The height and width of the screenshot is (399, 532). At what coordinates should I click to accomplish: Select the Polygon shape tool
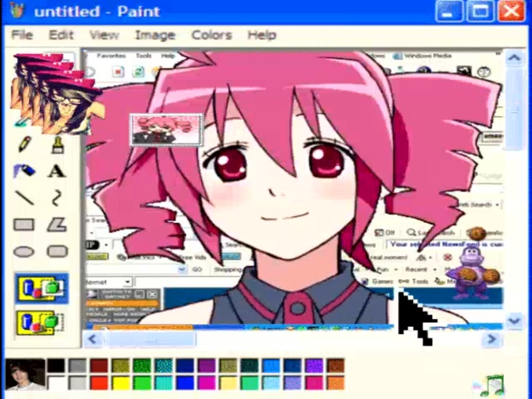pyautogui.click(x=57, y=224)
